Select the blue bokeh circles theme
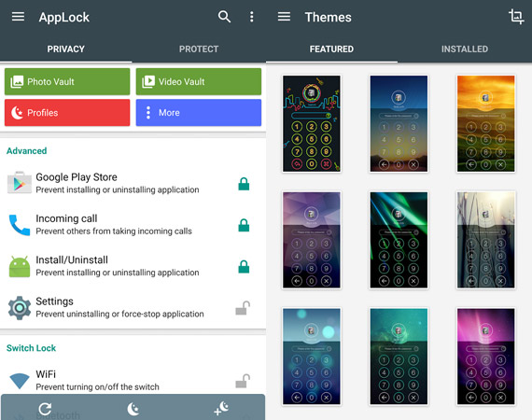532x420 pixels. click(x=312, y=357)
